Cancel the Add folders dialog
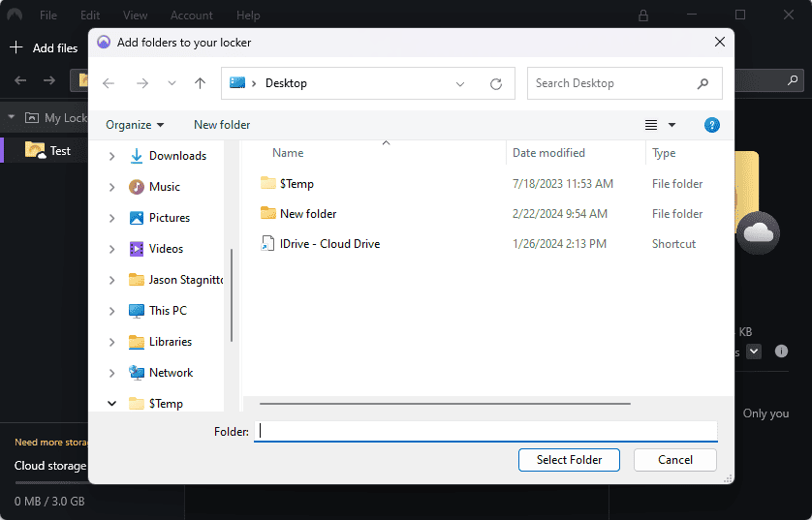The image size is (812, 520). (675, 460)
